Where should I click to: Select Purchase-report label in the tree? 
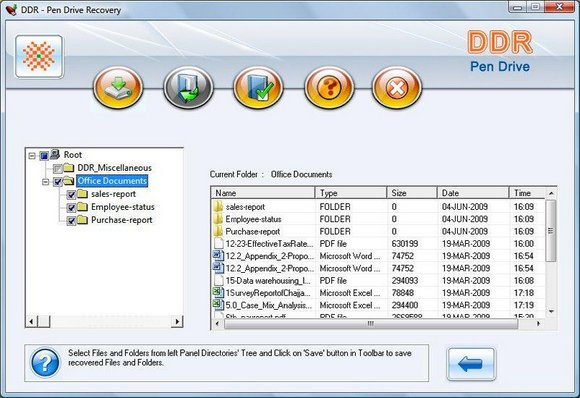tap(121, 220)
